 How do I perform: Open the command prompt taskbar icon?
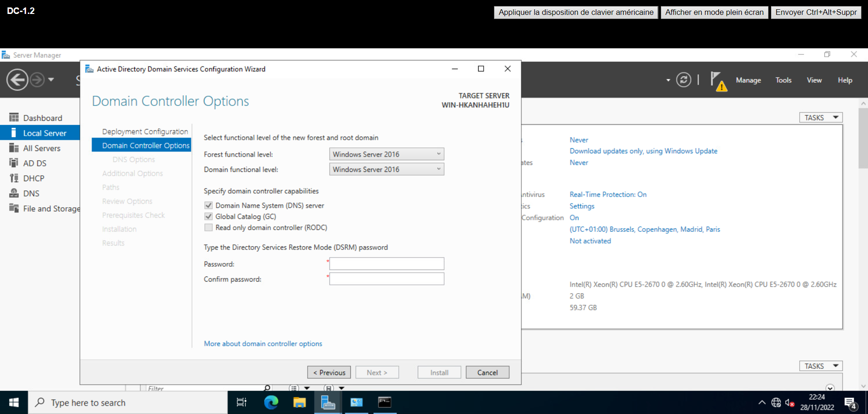[x=385, y=402]
